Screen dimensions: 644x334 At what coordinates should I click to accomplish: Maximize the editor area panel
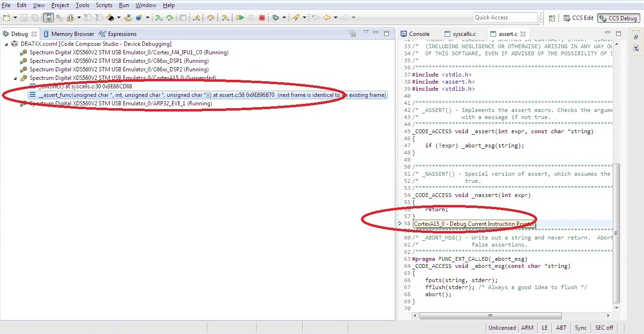tap(618, 34)
